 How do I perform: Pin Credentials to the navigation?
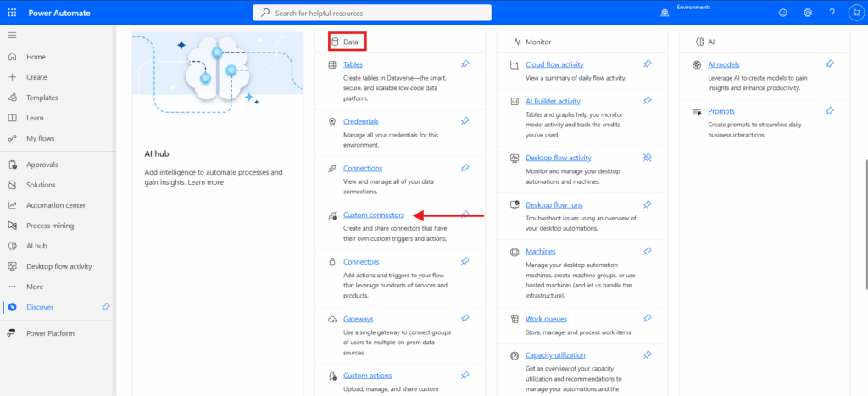(x=465, y=121)
